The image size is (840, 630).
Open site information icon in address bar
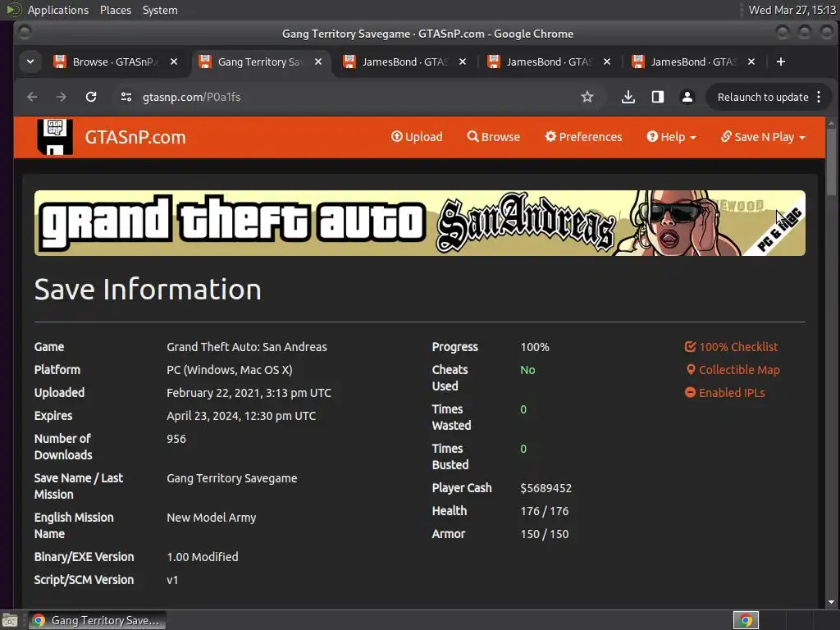pos(126,97)
